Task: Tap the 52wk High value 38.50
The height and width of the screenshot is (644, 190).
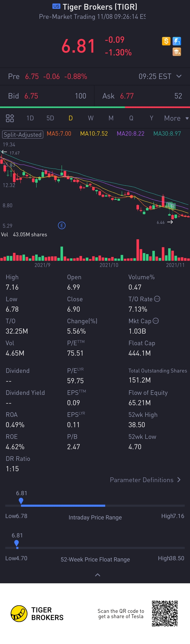Action: (x=137, y=425)
